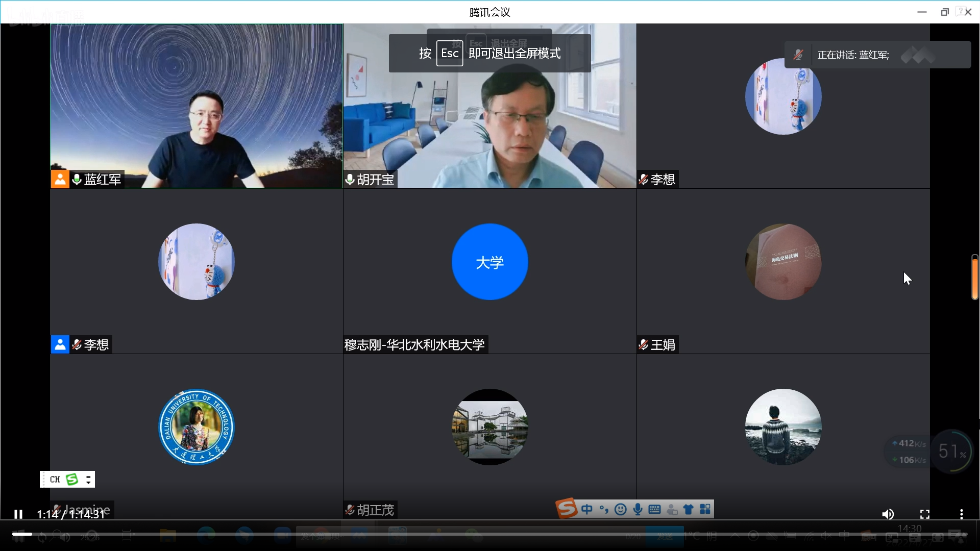Open Sogou emoji panel smiley icon

[621, 509]
